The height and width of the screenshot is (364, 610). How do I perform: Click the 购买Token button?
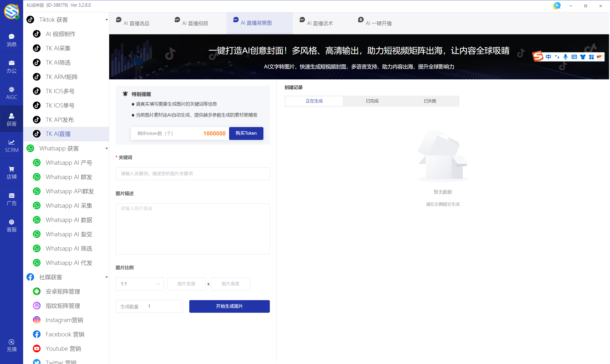click(246, 133)
